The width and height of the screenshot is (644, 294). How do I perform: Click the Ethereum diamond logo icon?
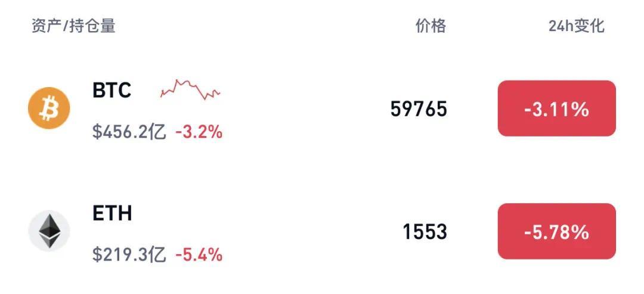point(49,231)
